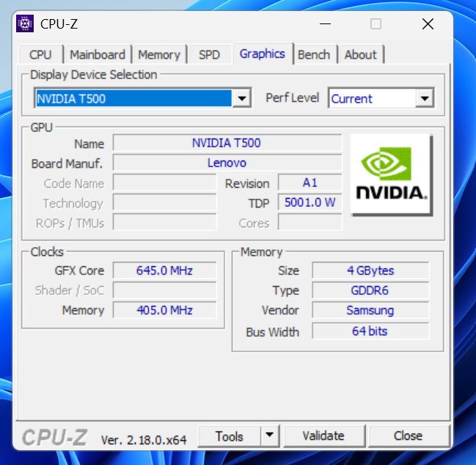This screenshot has height=465, width=476.
Task: Expand the display device dropdown arrow
Action: (x=241, y=98)
